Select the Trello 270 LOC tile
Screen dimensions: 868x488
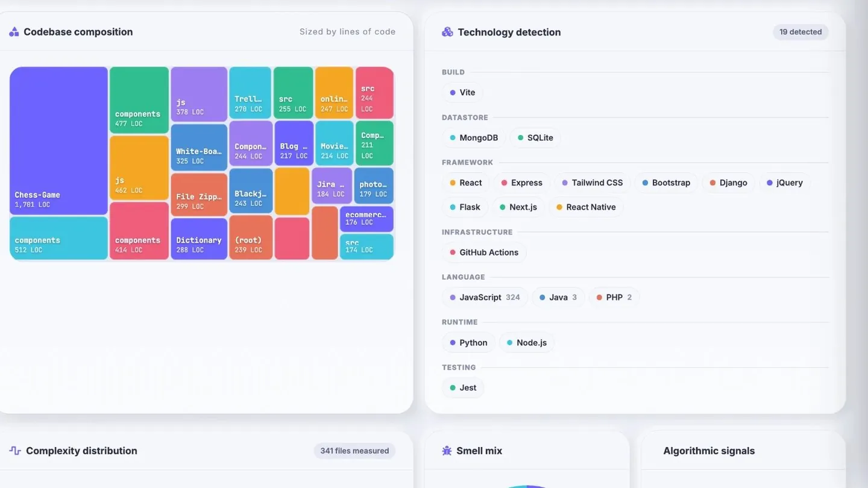[x=250, y=93]
